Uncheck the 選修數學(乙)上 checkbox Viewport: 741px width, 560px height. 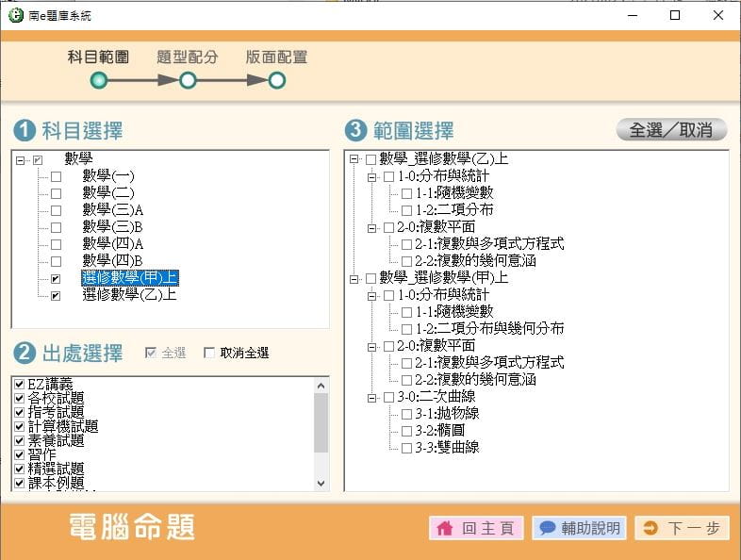(x=56, y=296)
